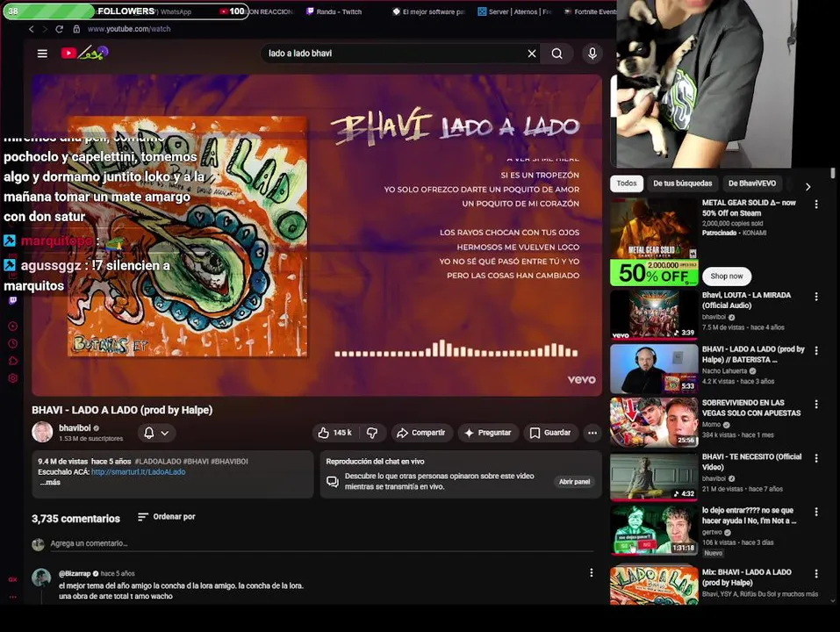Open 'Bhavi, LOUTA - LA MIRADA' video thumbnail
Image resolution: width=840 pixels, height=632 pixels.
[654, 314]
